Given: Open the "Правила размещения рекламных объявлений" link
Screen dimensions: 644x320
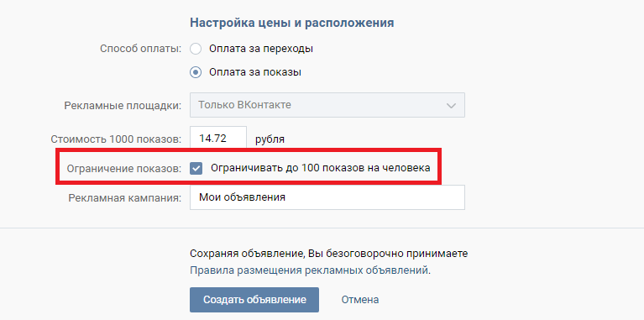Looking at the screenshot, I should coord(310,270).
